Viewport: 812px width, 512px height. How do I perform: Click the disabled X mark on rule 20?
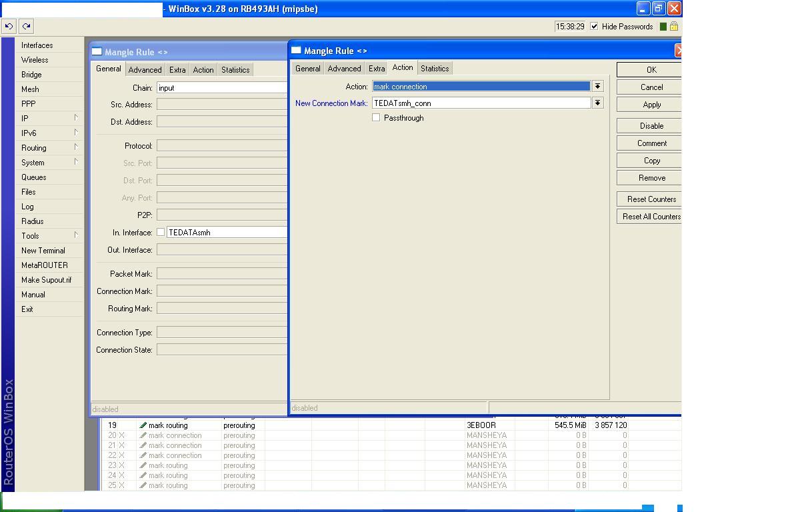point(121,435)
